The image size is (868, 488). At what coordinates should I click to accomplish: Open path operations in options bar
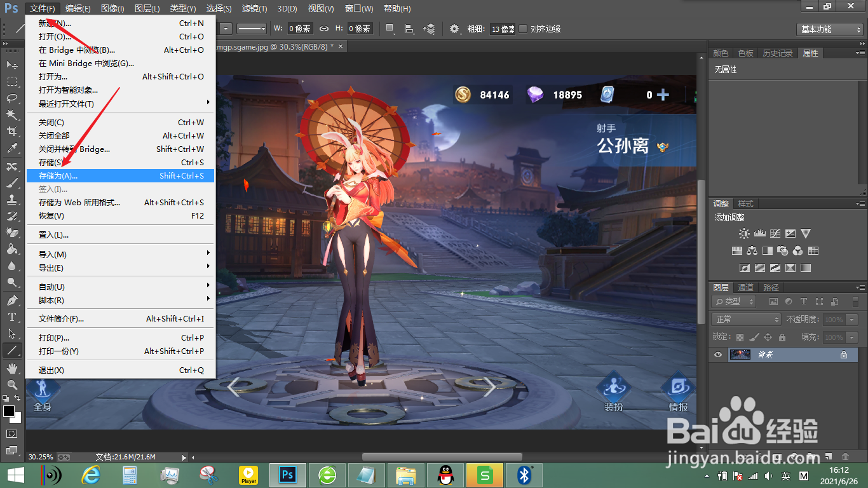pyautogui.click(x=391, y=29)
